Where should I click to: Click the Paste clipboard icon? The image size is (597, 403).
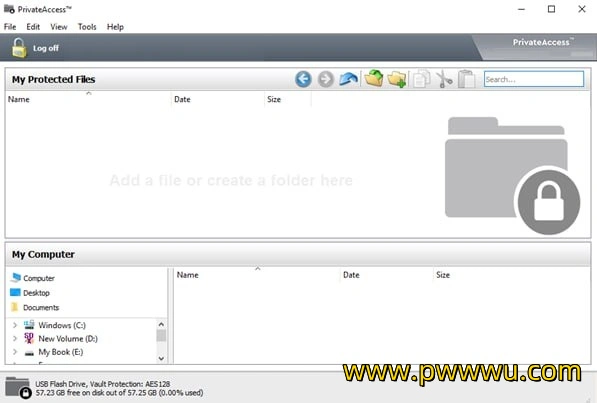(x=466, y=79)
